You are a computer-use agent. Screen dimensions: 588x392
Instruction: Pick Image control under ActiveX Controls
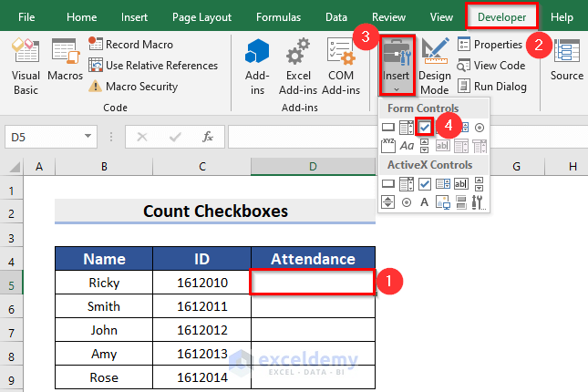coord(443,202)
